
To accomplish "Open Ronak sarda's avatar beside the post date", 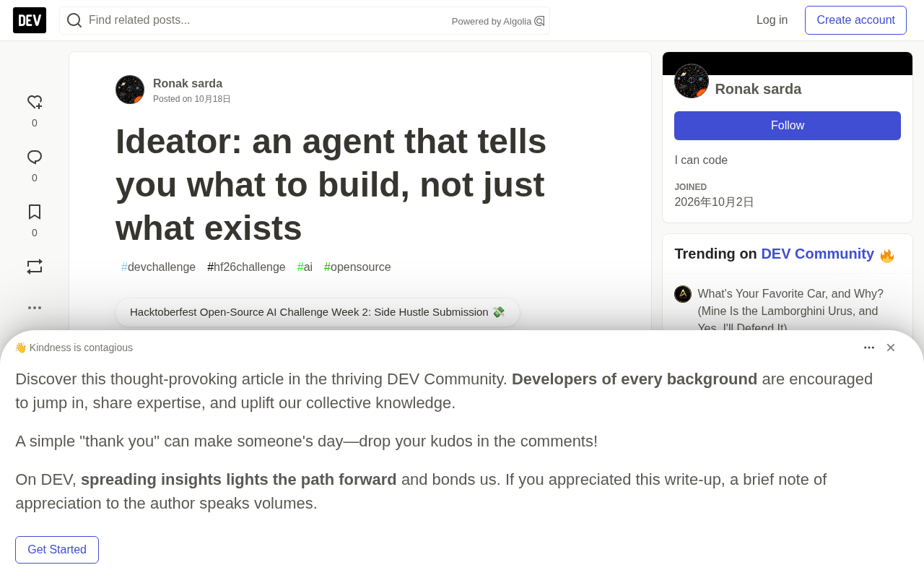I will tap(130, 90).
